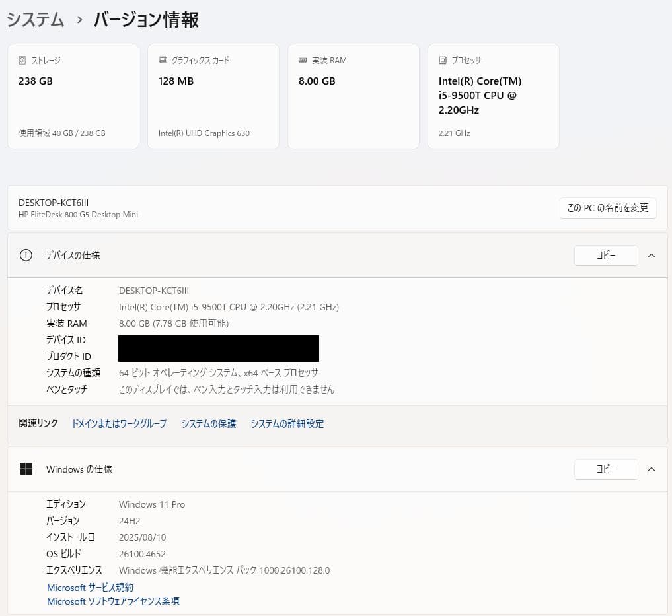
Task: Click the Windows logo beside Windows の仕様
Action: pos(26,469)
